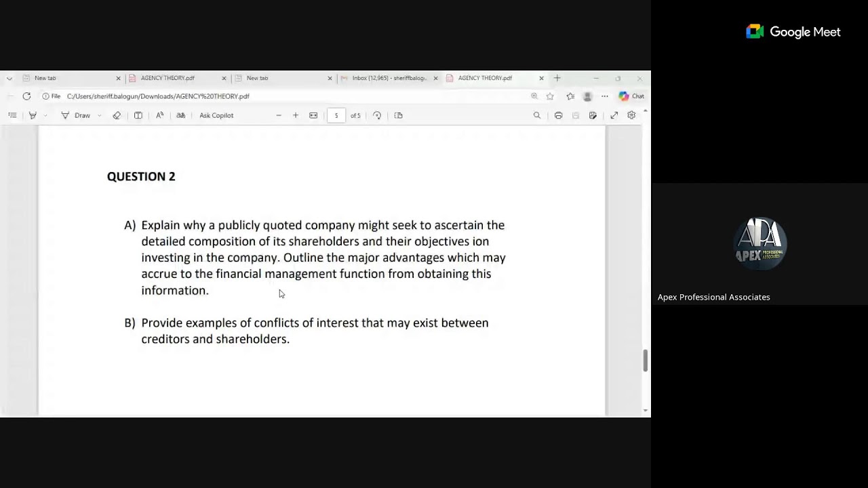Image resolution: width=868 pixels, height=488 pixels.
Task: Click the scrollbar down arrow
Action: [646, 410]
